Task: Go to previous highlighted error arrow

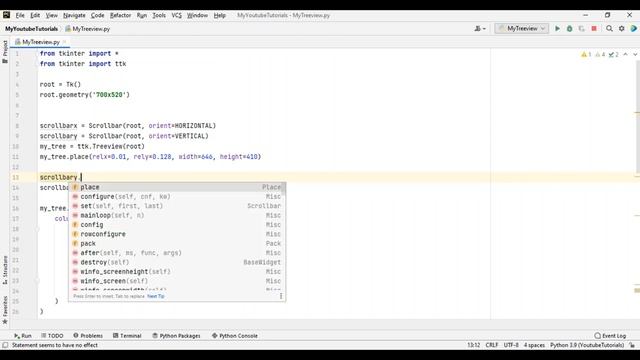Action: tap(626, 54)
